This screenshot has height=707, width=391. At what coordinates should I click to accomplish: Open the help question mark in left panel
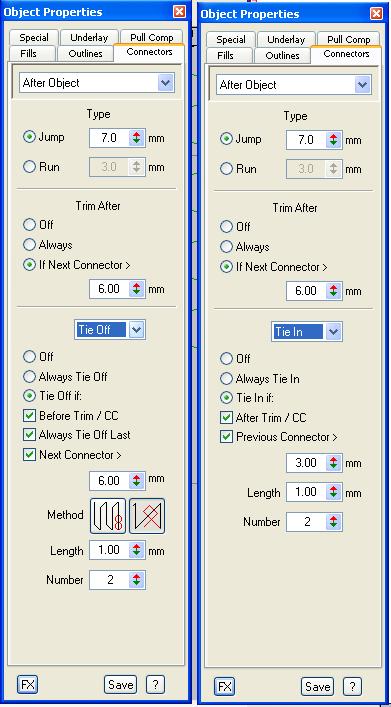[155, 685]
